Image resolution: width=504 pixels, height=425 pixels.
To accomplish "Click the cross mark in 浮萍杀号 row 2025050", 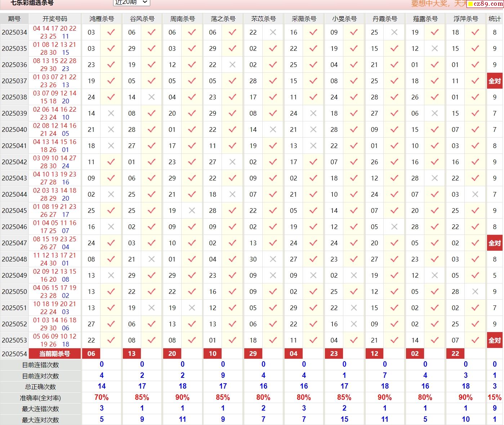I will [475, 292].
